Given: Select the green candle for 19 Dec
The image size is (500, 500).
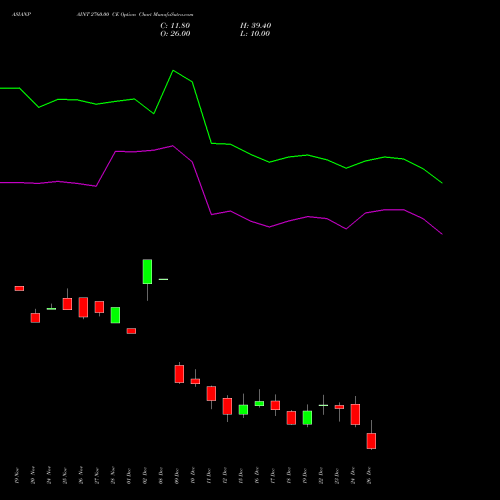Looking at the screenshot, I should click(x=307, y=418).
